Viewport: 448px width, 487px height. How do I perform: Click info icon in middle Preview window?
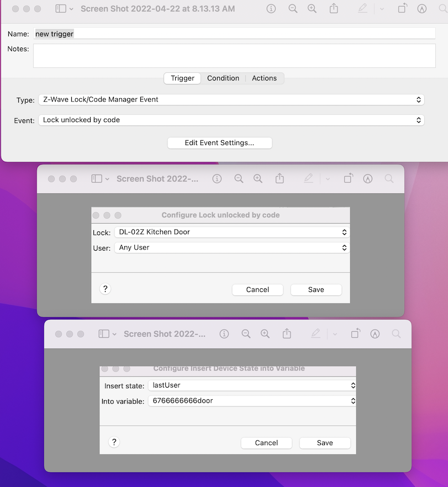point(217,178)
